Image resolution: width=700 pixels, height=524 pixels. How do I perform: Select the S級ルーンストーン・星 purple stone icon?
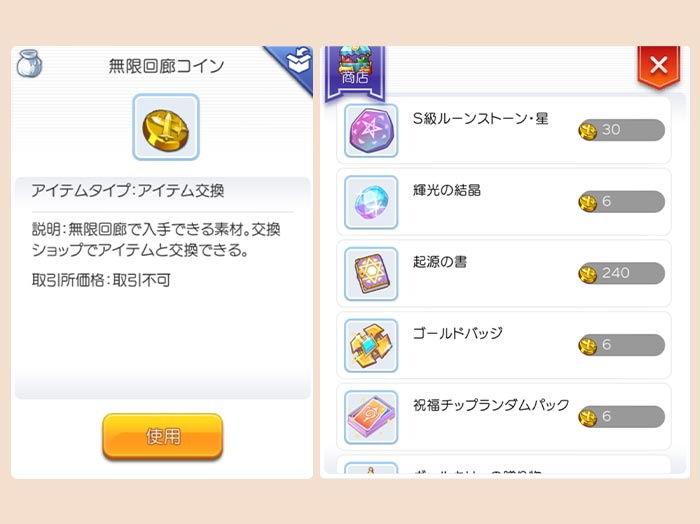371,130
